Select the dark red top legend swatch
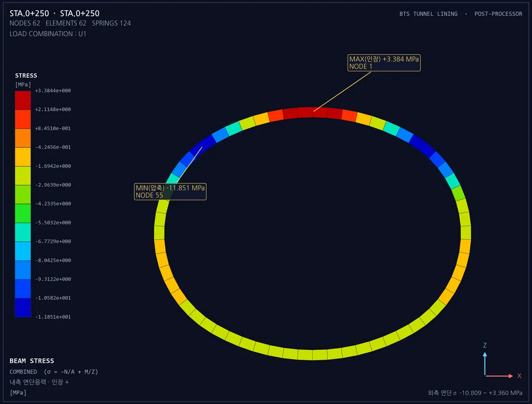This screenshot has width=532, height=404. [x=23, y=100]
